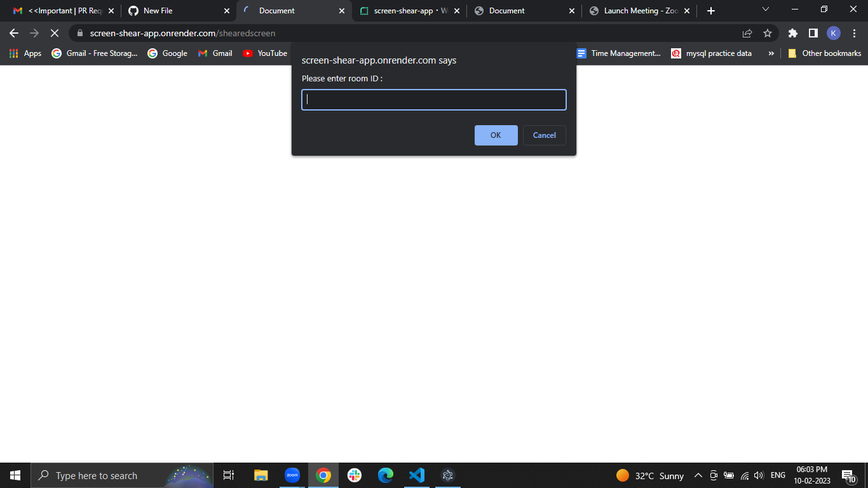Open the volume control icon
The height and width of the screenshot is (488, 868).
click(x=759, y=475)
